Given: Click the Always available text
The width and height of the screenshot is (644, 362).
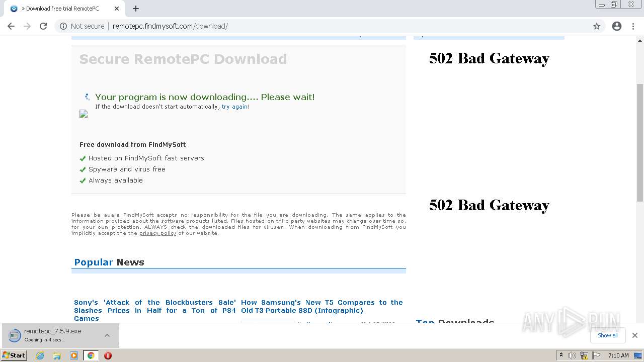Looking at the screenshot, I should 116,180.
